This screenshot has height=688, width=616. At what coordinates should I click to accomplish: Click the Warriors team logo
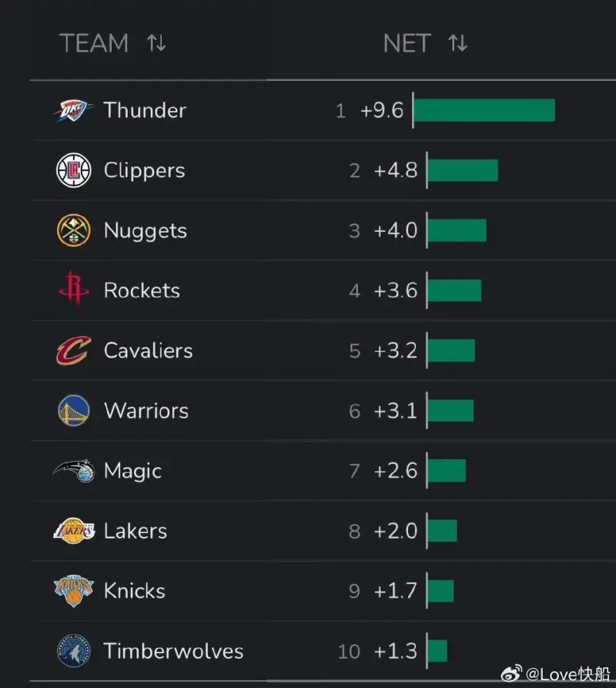(x=74, y=411)
